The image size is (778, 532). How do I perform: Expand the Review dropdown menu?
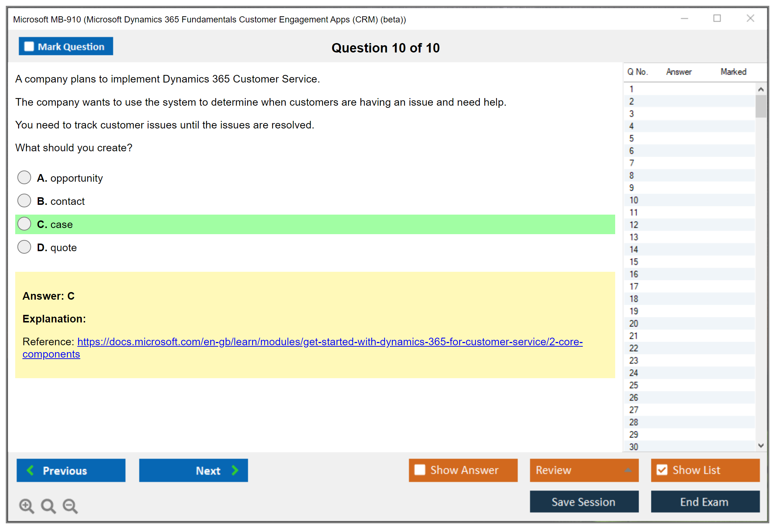(x=628, y=470)
